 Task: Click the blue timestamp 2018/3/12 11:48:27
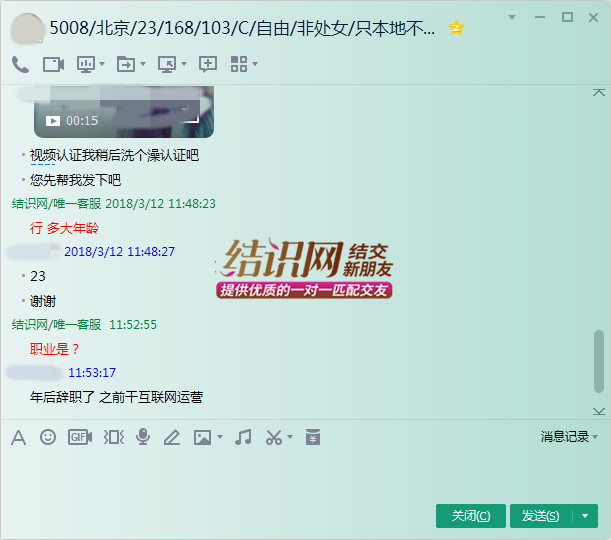119,252
